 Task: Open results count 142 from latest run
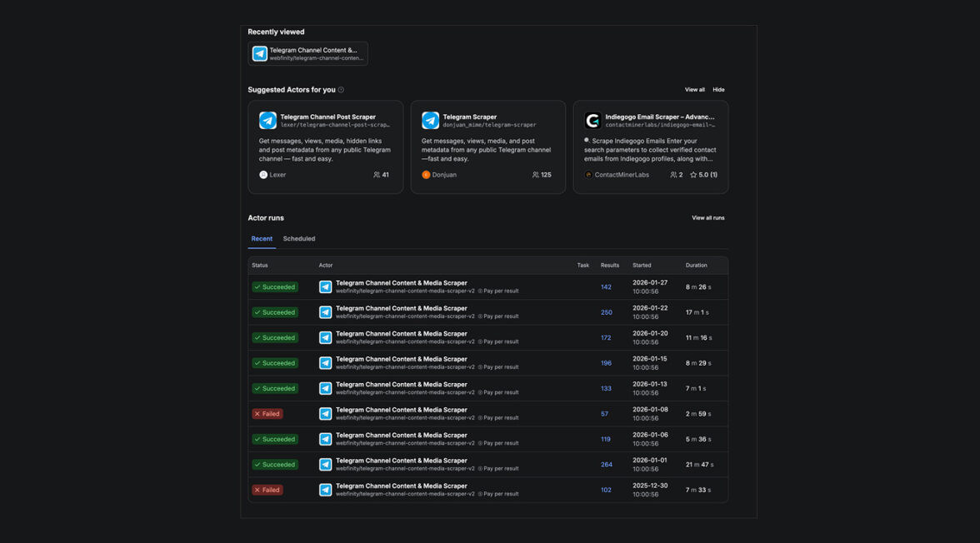(x=606, y=287)
